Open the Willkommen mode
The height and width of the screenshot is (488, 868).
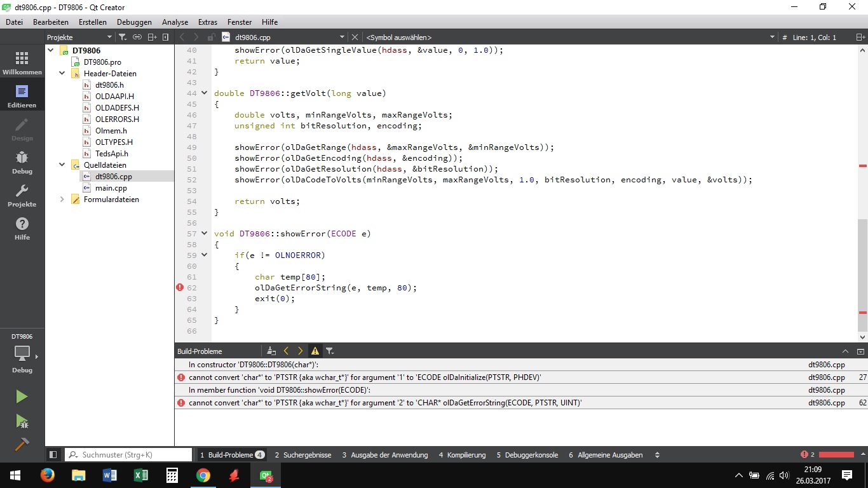(22, 64)
